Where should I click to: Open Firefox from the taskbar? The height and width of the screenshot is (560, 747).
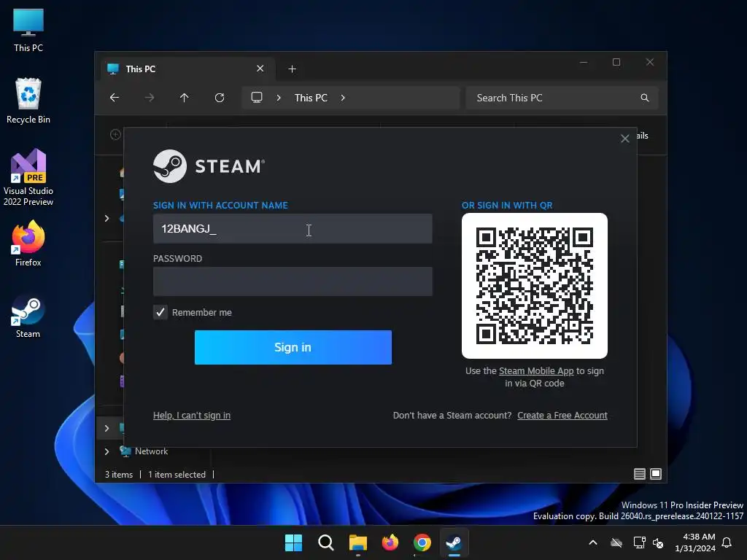click(x=390, y=542)
